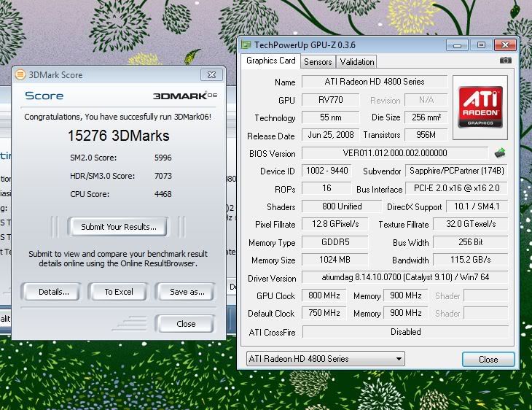The height and width of the screenshot is (410, 532).
Task: Click the Transistors field 956M
Action: coord(426,135)
